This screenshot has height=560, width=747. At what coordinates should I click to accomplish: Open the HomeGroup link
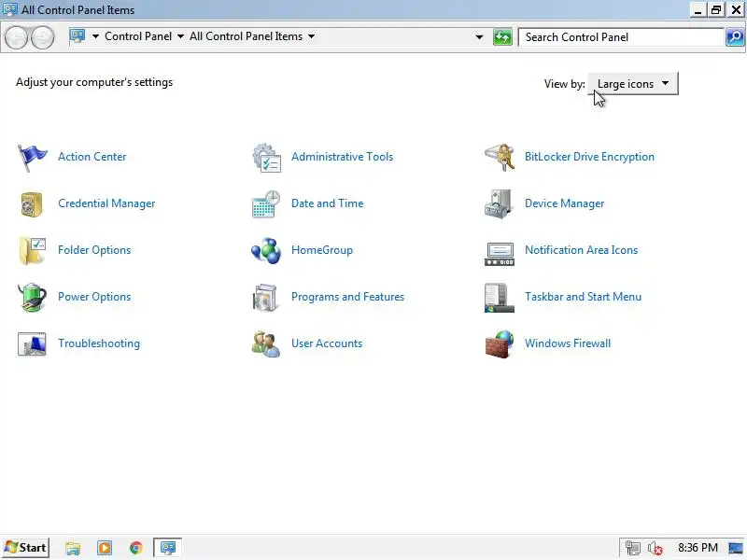322,250
